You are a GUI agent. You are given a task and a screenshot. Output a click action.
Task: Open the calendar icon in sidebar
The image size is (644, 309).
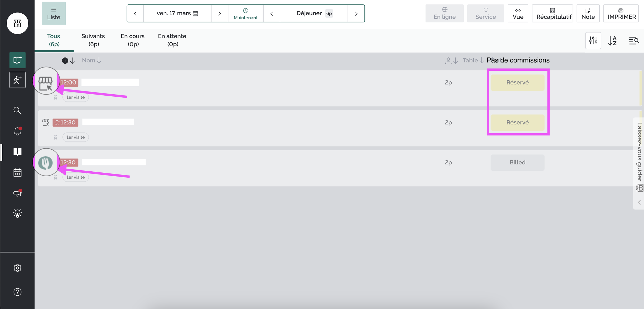point(17,173)
